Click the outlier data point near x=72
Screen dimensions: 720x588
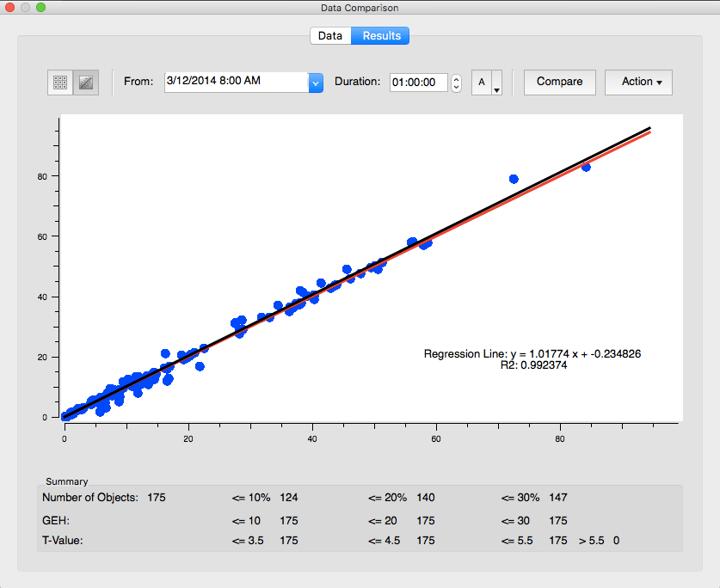coord(514,179)
